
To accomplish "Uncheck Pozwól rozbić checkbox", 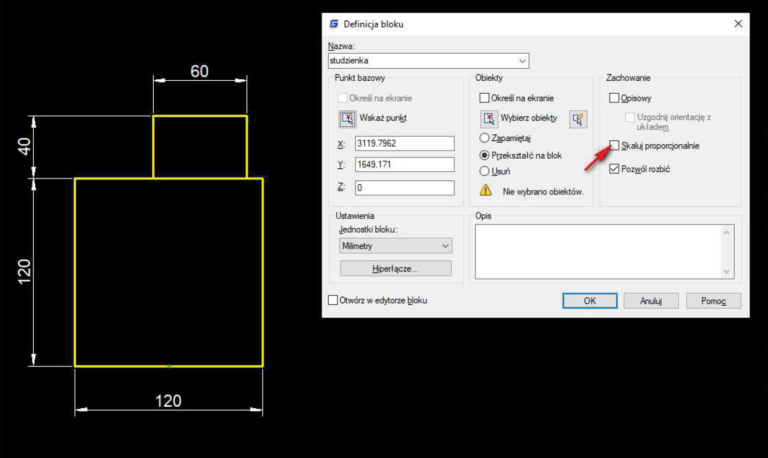I will [x=615, y=169].
